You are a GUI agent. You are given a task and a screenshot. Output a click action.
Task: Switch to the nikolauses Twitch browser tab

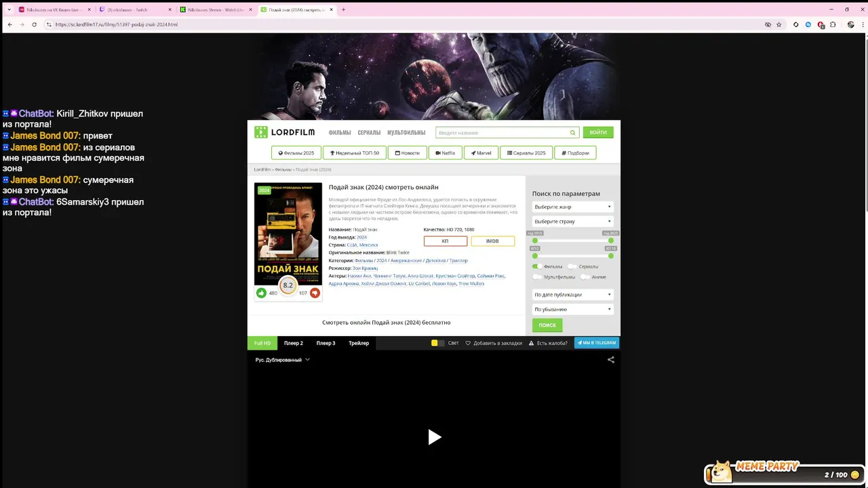[134, 9]
